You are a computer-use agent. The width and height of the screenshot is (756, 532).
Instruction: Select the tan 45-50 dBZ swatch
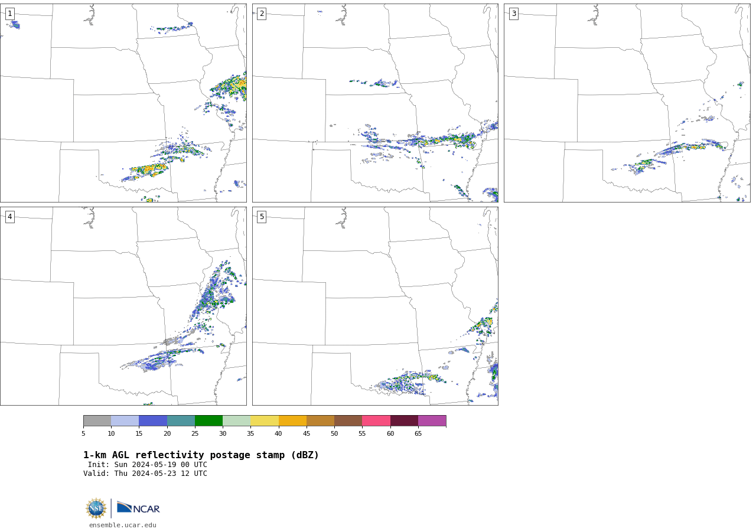point(320,421)
